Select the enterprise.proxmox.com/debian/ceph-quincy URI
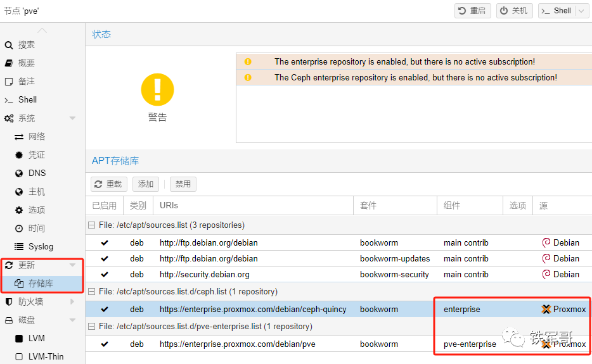This screenshot has width=592, height=364. tap(253, 310)
